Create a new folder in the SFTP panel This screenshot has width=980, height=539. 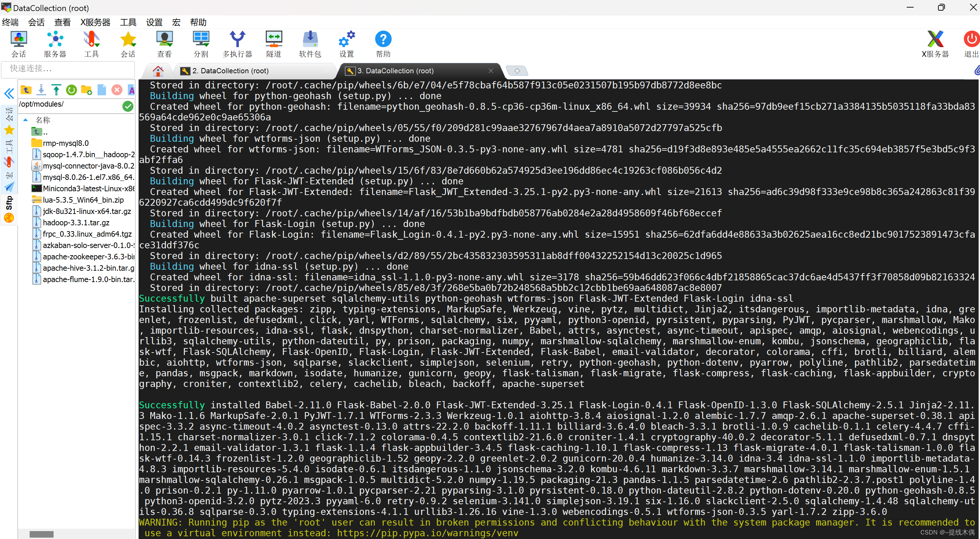pos(86,90)
